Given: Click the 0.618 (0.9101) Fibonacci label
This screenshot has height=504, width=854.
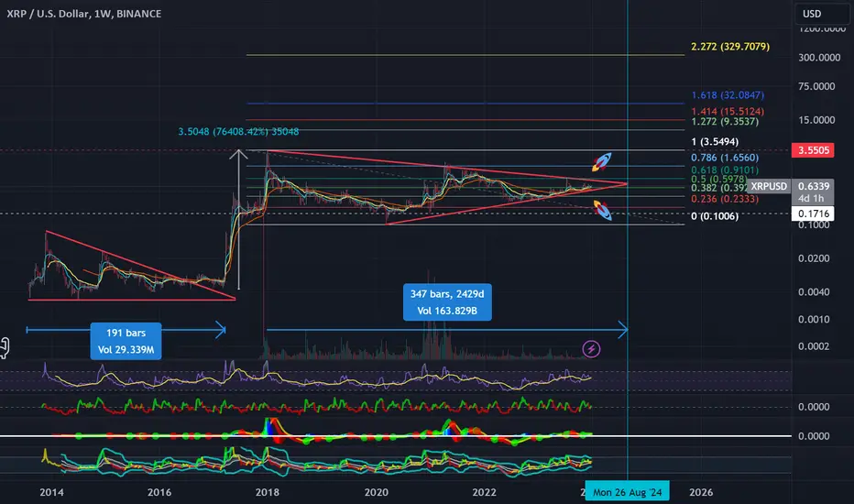Looking at the screenshot, I should [x=725, y=170].
